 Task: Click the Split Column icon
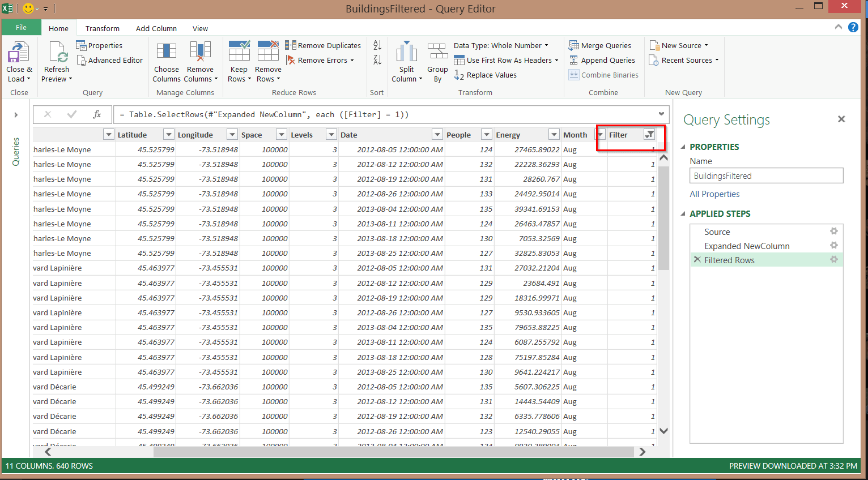click(x=406, y=52)
